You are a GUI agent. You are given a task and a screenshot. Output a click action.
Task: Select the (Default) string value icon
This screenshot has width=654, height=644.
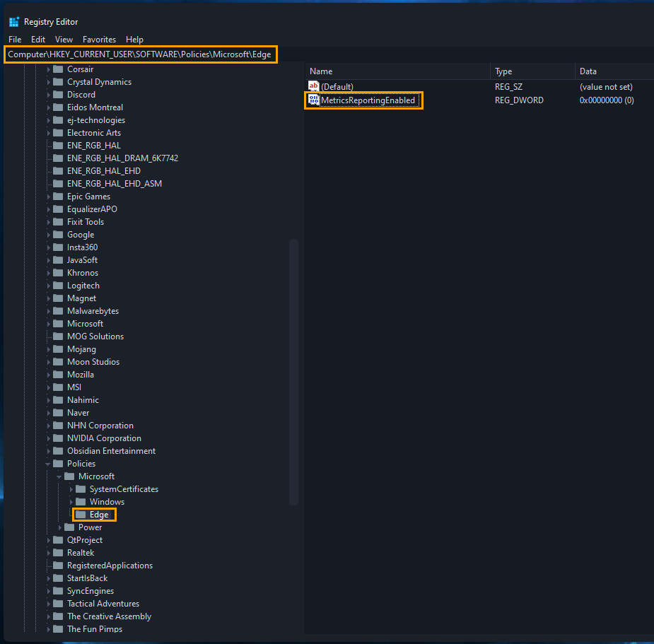click(313, 86)
